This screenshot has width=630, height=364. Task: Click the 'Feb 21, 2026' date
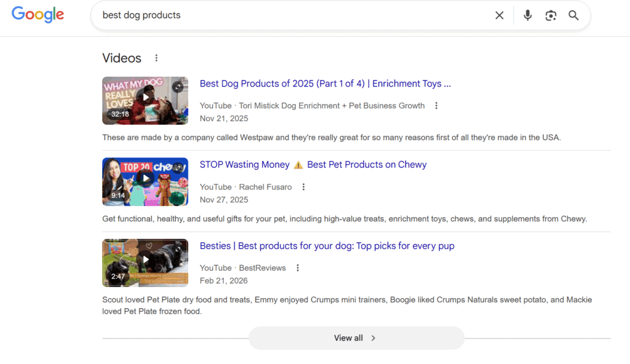[223, 281]
